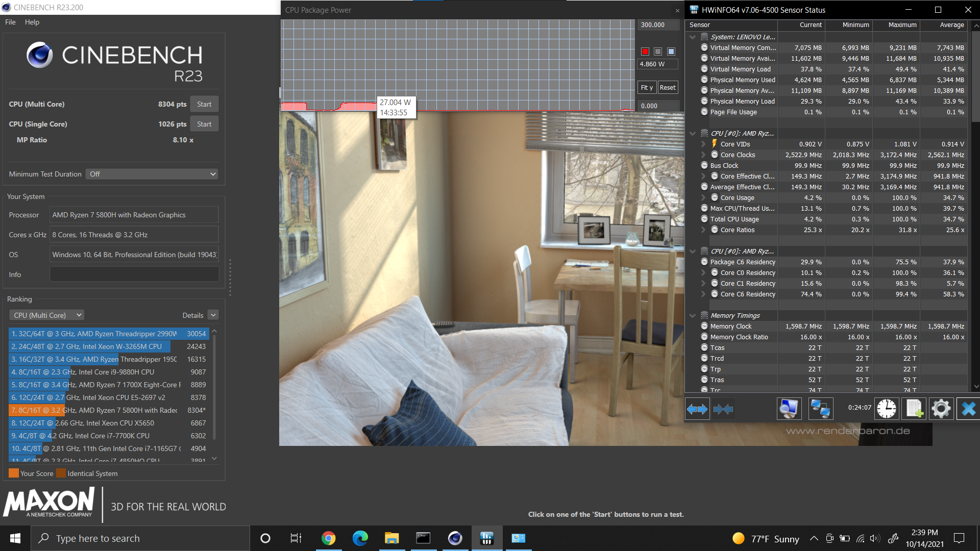Start the CPU (Single Core) test
Screen dimensions: 980x551
pos(204,124)
